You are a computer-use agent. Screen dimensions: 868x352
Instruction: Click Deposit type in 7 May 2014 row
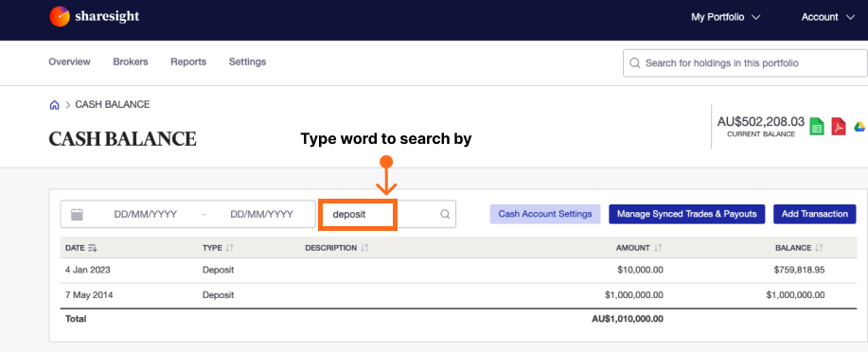pos(218,295)
